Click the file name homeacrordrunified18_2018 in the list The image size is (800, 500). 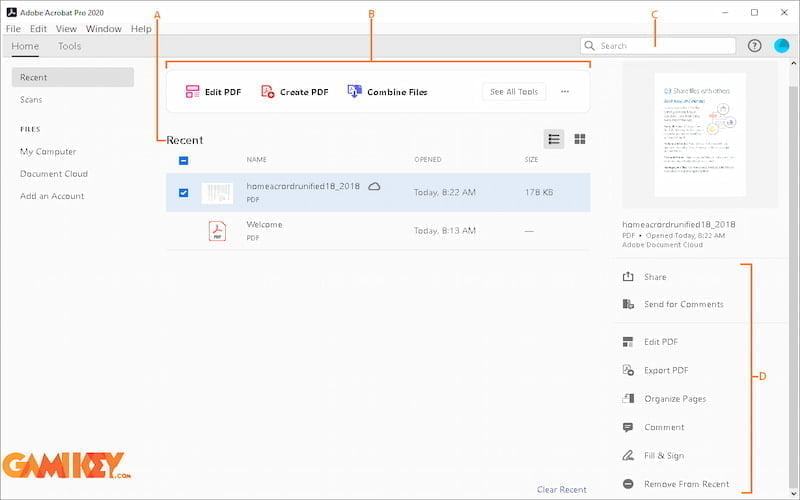click(303, 186)
